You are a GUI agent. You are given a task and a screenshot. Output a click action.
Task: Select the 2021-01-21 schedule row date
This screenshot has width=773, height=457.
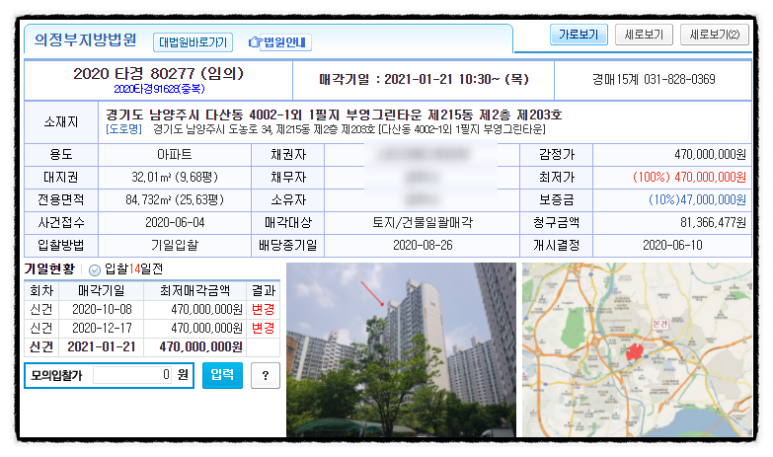[x=102, y=347]
